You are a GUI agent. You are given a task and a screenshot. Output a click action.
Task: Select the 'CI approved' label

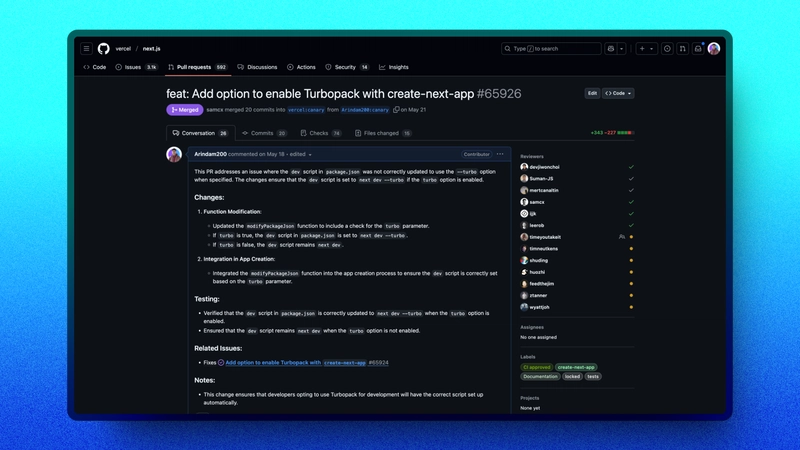(537, 367)
